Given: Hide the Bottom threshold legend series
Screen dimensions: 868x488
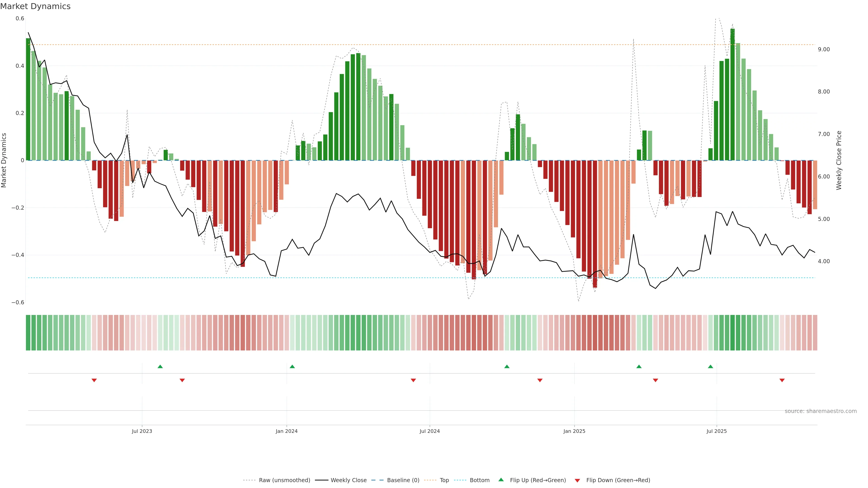Looking at the screenshot, I should click(479, 480).
